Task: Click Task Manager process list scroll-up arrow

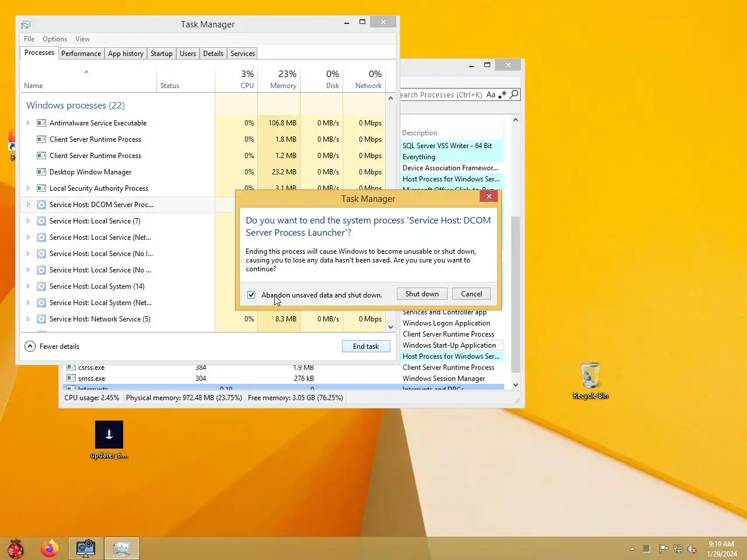Action: click(x=391, y=98)
